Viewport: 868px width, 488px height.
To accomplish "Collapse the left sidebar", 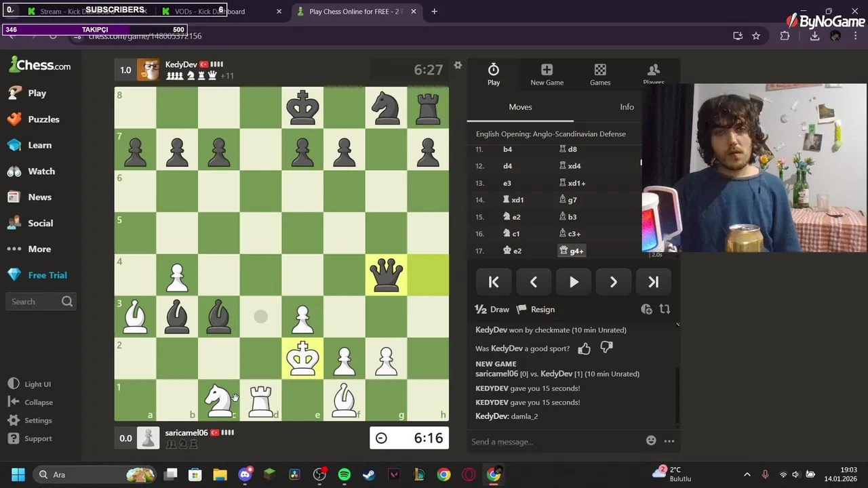I will pyautogui.click(x=31, y=402).
